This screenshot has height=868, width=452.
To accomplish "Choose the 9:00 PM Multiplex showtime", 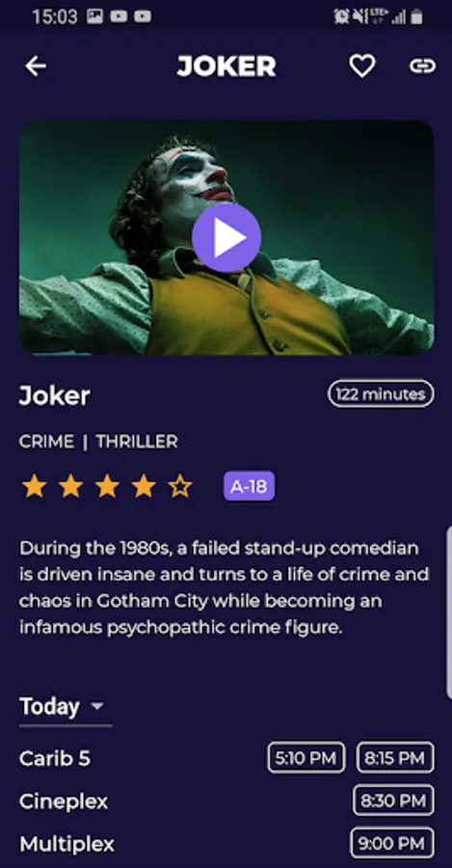I will point(392,843).
